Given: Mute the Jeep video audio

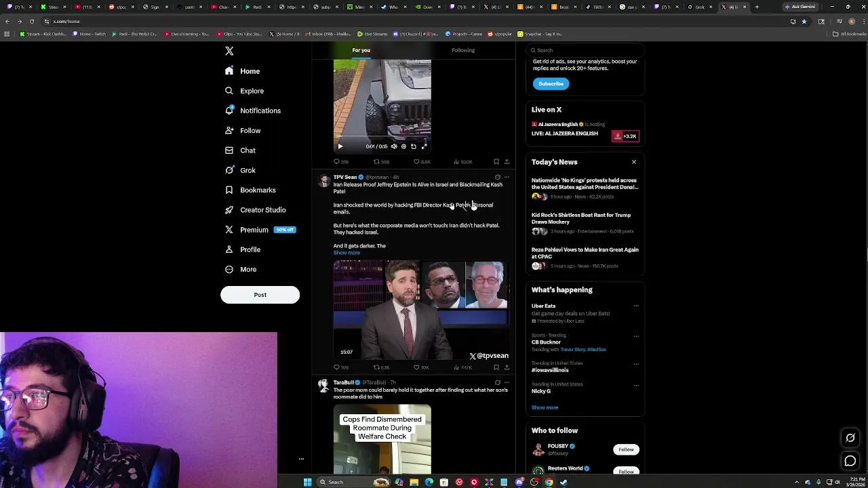Looking at the screenshot, I should point(394,146).
